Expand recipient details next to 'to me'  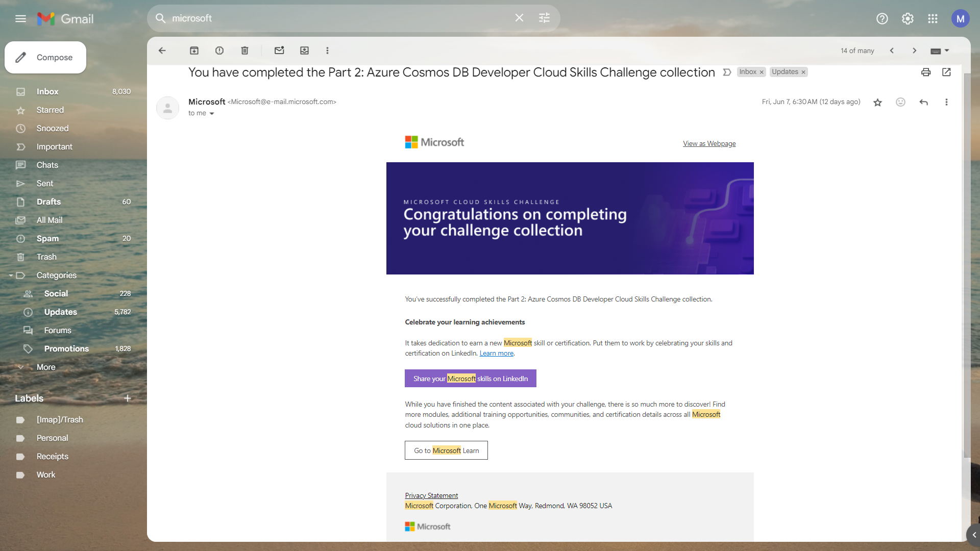point(212,113)
